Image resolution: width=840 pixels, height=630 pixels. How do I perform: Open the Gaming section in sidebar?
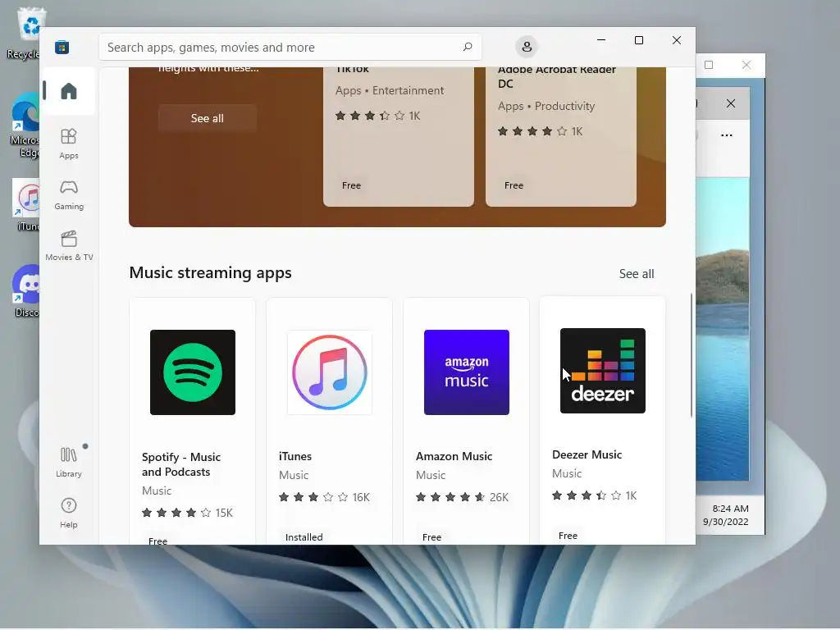pyautogui.click(x=69, y=194)
